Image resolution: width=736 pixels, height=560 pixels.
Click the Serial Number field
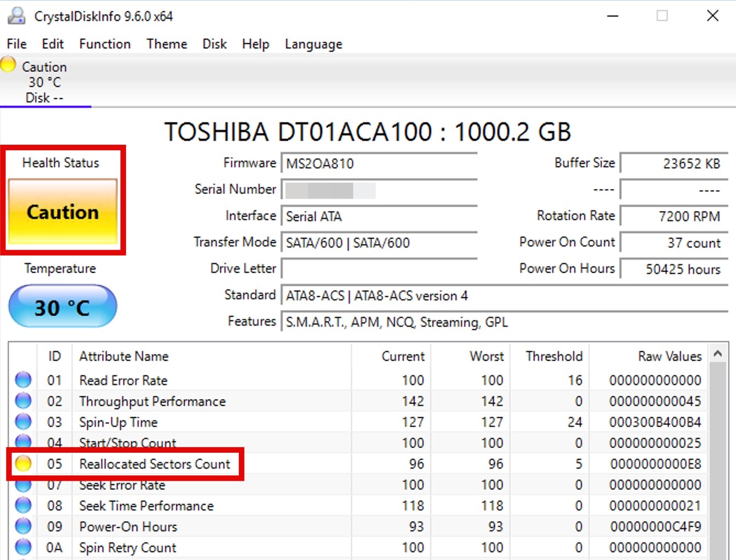[x=379, y=190]
